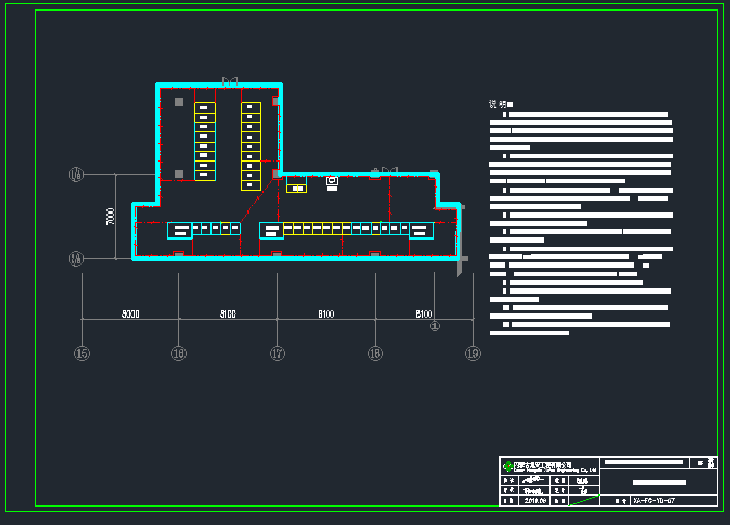The image size is (730, 525).
Task: Select the lower-left grid bubble beside 7000 dimension
Action: tap(76, 259)
